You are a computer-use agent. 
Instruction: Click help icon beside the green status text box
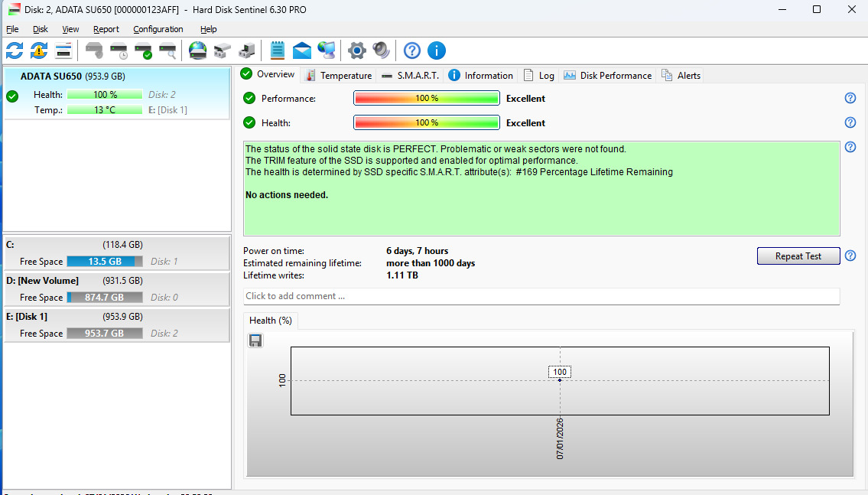pyautogui.click(x=850, y=147)
